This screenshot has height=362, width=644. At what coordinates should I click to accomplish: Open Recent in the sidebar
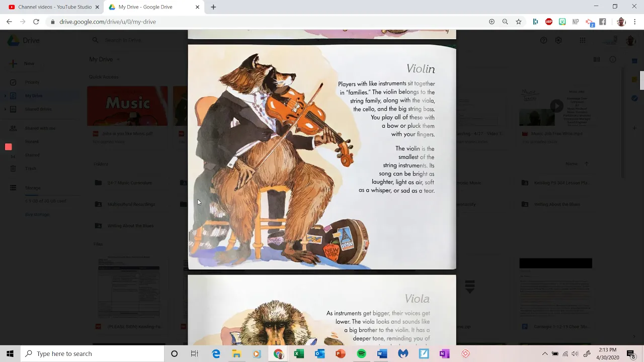click(32, 142)
